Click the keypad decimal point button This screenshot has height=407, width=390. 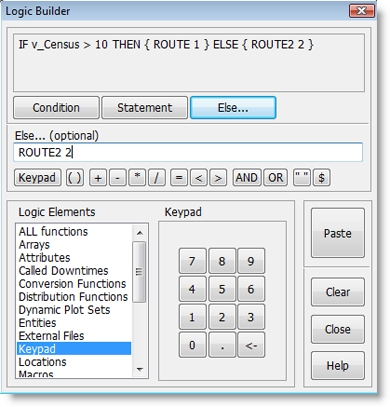coord(222,345)
